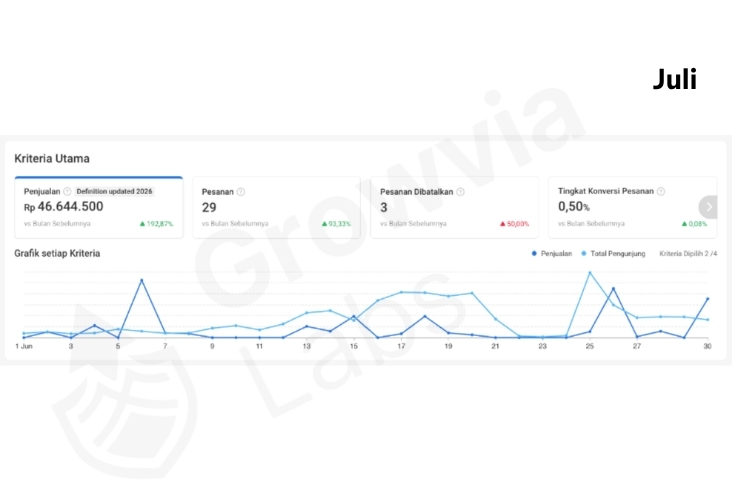Click the next arrow to show more criteria
The image size is (732, 500).
point(708,207)
